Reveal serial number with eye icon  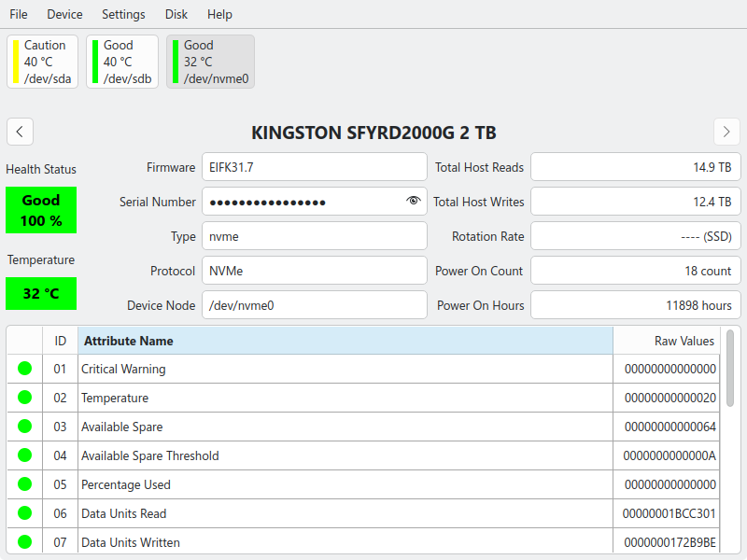[413, 201]
